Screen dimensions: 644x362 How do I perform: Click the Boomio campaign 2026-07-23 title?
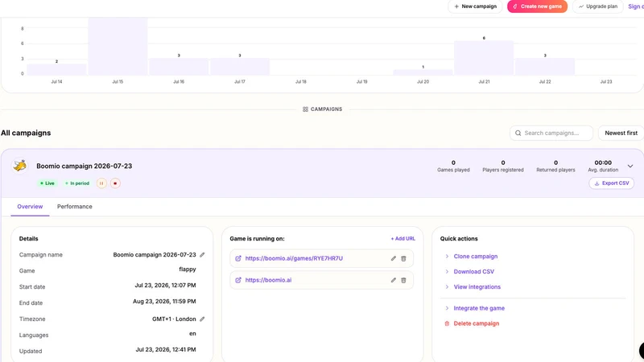(x=85, y=167)
